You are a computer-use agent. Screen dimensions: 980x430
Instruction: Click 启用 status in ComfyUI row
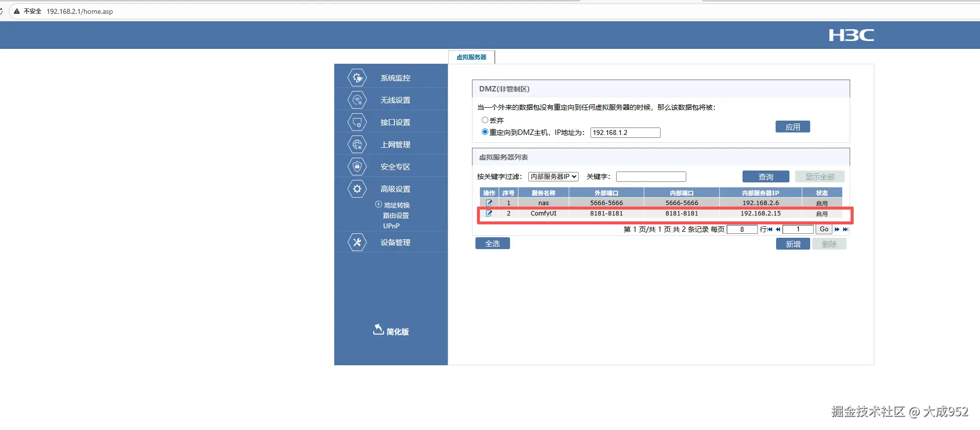tap(822, 214)
